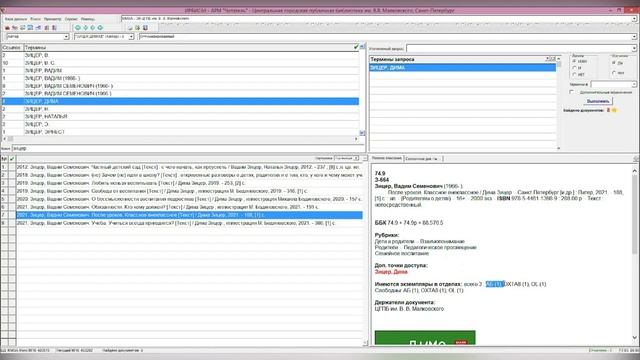
Task: Go to previous record green arrow
Action: pyautogui.click(x=85, y=28)
